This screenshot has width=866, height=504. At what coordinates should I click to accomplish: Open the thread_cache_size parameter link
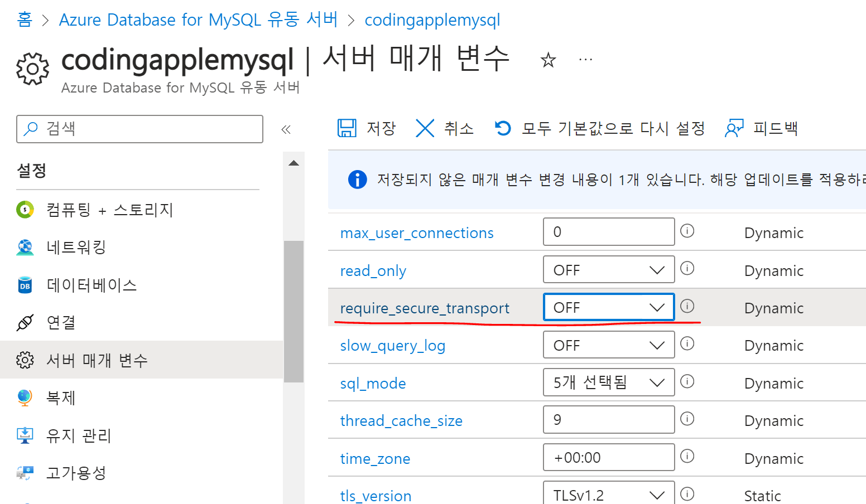pyautogui.click(x=401, y=421)
